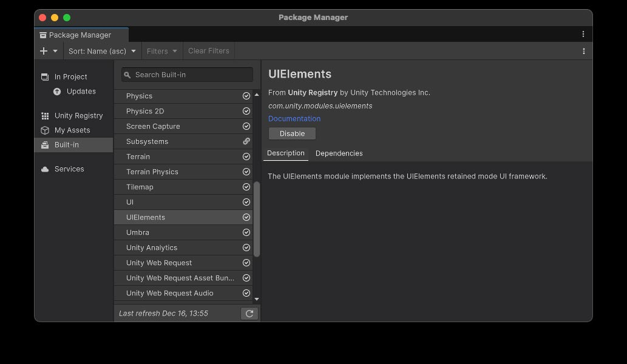Click the Built-in package icon
Viewport: 627px width, 364px height.
45,145
